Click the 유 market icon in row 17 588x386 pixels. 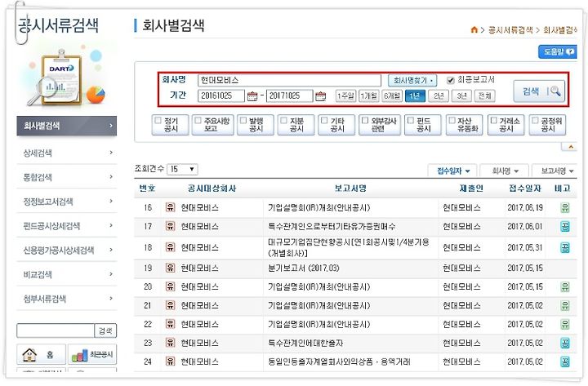click(170, 226)
